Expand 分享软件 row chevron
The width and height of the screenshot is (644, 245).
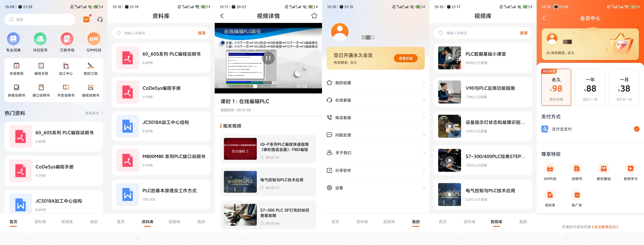click(x=424, y=170)
